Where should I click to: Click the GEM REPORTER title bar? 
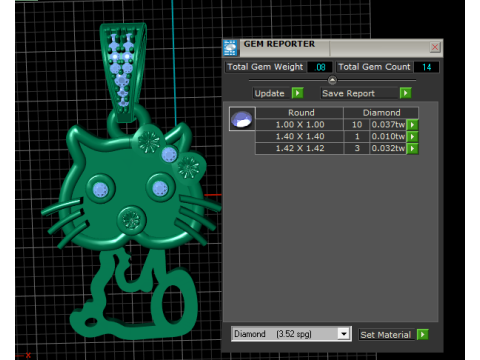click(333, 47)
